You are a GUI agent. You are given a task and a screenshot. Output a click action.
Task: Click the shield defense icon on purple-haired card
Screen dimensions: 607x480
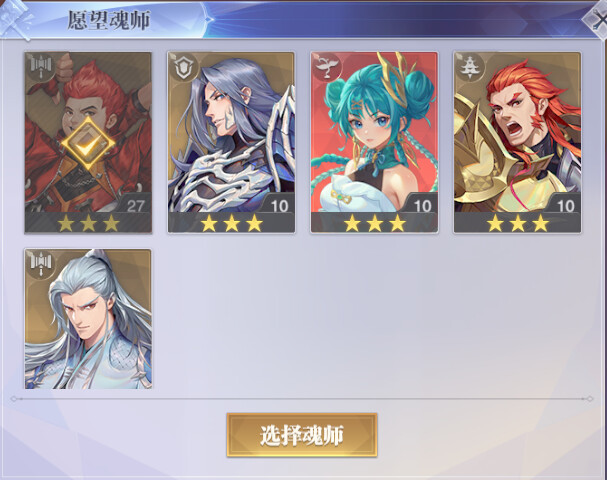pyautogui.click(x=184, y=67)
